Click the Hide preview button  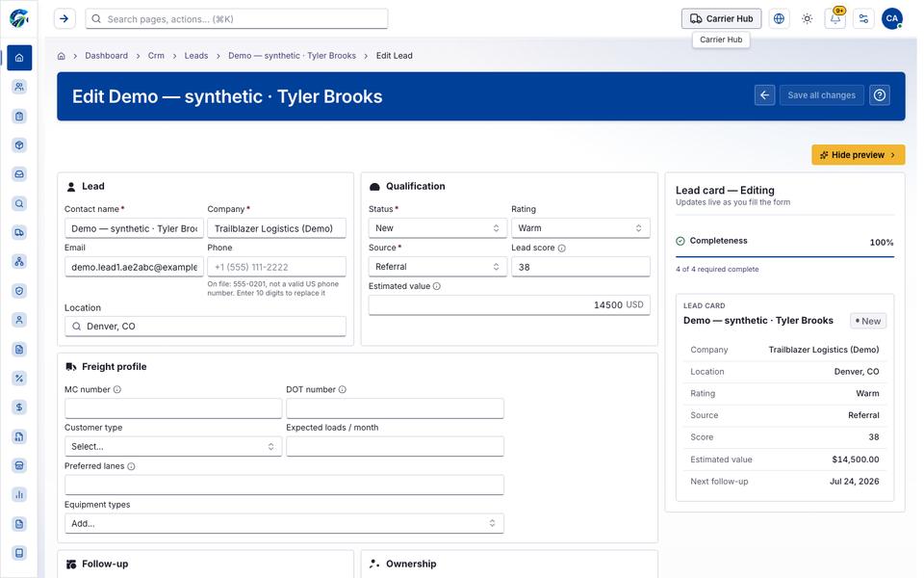858,154
